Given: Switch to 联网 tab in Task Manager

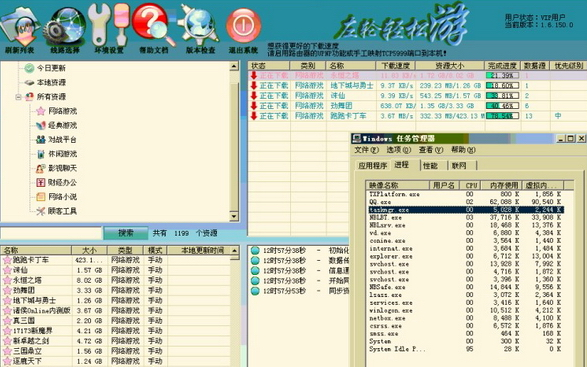Looking at the screenshot, I should (x=459, y=166).
